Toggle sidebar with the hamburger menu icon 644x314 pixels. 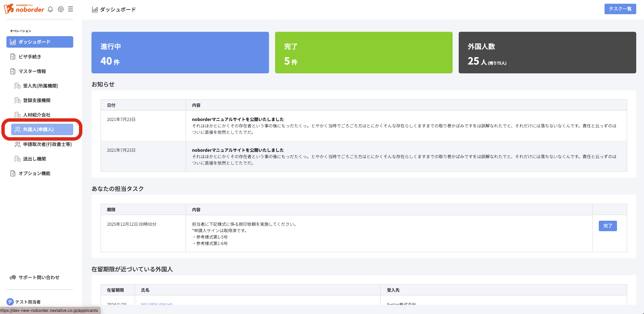[71, 9]
